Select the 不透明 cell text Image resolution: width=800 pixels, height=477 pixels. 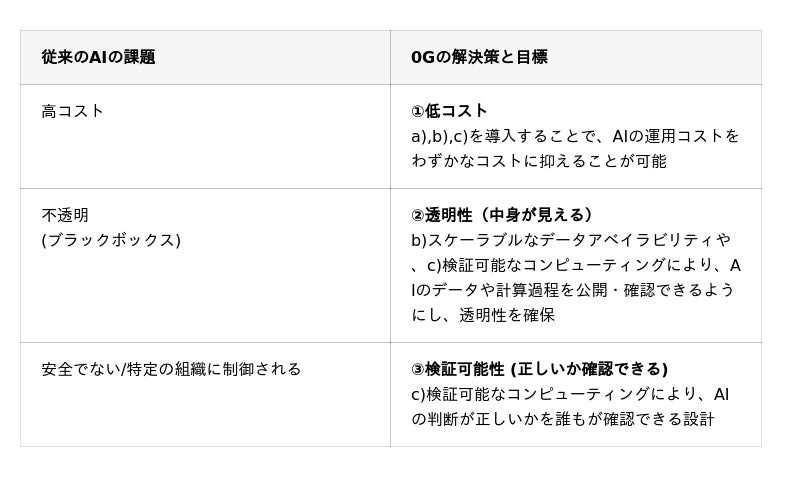click(x=65, y=215)
